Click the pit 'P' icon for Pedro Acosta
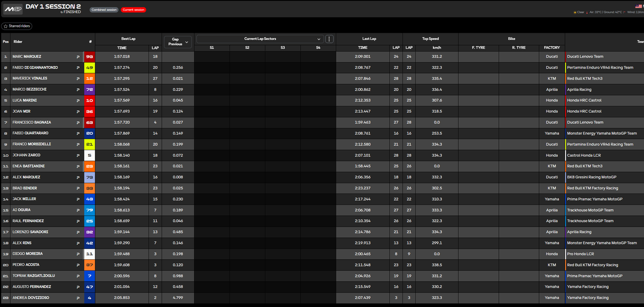This screenshot has width=644, height=307. point(78,265)
